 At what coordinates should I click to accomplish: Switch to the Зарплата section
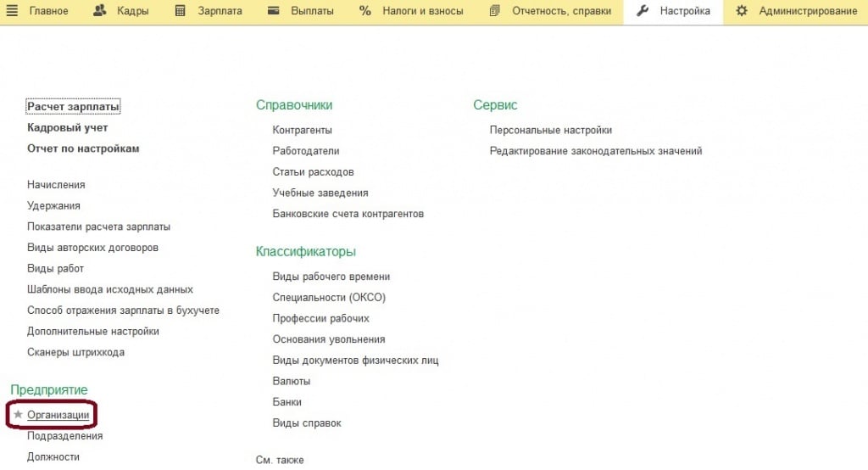[220, 11]
